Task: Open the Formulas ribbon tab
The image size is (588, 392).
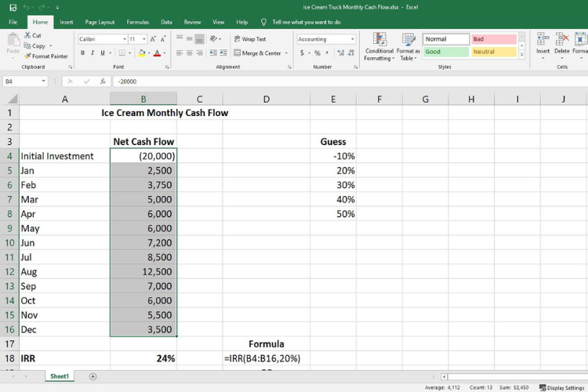Action: pyautogui.click(x=138, y=22)
